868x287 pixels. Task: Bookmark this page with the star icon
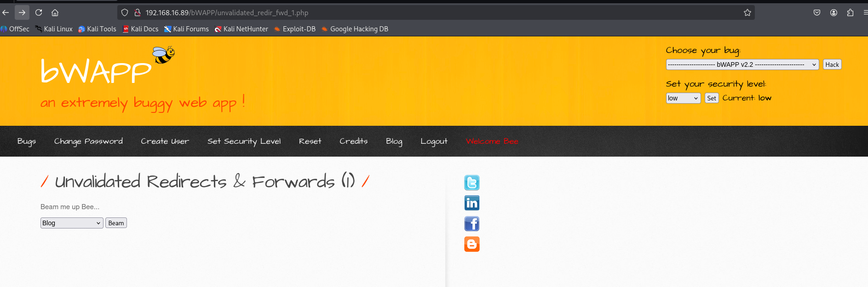pyautogui.click(x=747, y=12)
